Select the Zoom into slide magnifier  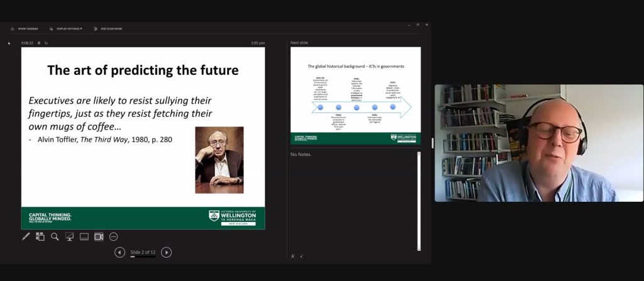(x=55, y=236)
